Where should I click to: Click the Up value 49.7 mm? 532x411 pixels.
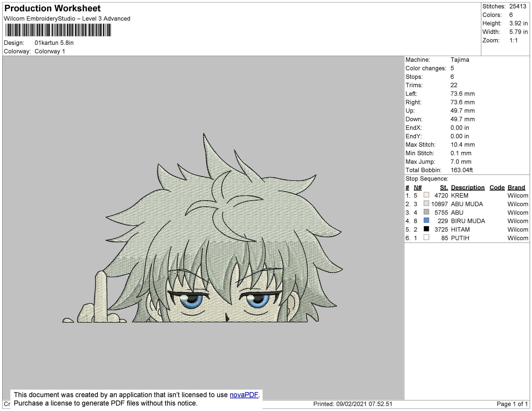[x=463, y=111]
